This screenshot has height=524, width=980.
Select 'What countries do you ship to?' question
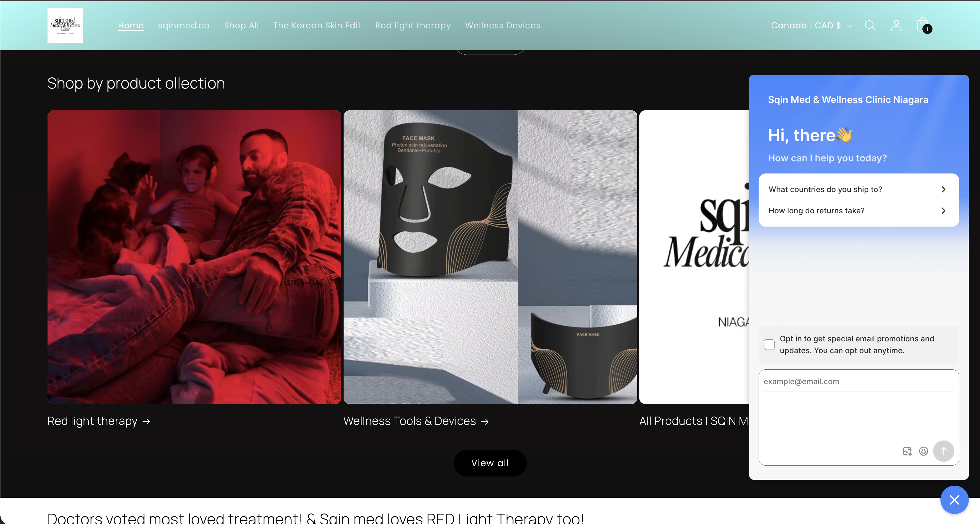coord(859,189)
